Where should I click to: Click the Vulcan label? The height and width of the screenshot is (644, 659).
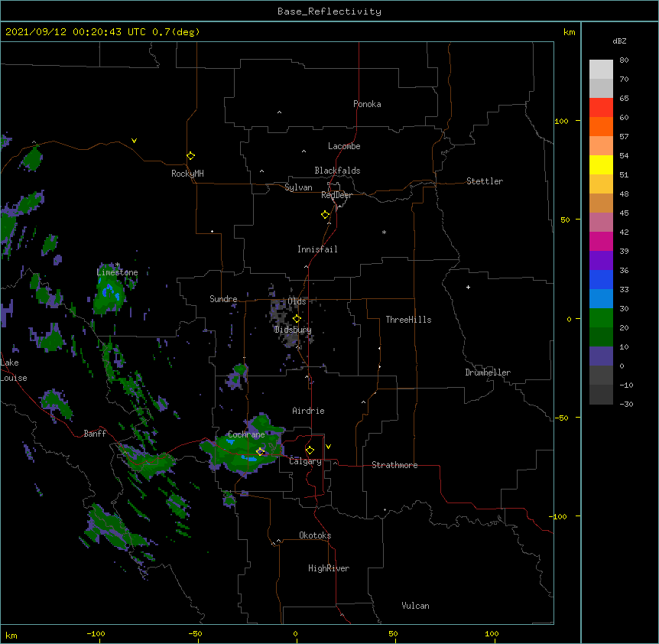[x=415, y=606]
